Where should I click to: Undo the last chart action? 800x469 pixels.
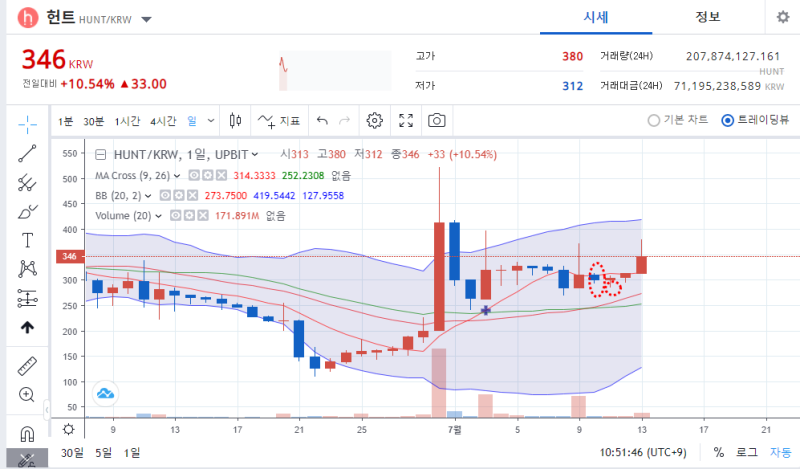click(x=322, y=120)
